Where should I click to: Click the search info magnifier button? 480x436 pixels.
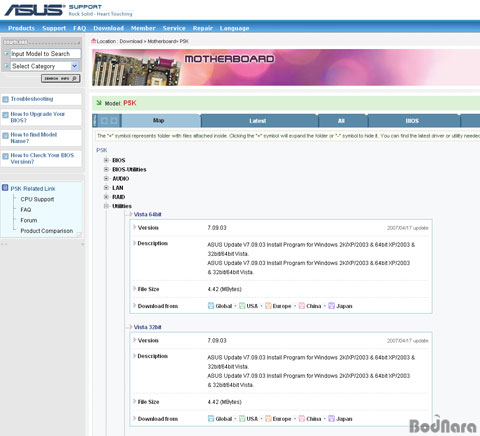[x=61, y=78]
